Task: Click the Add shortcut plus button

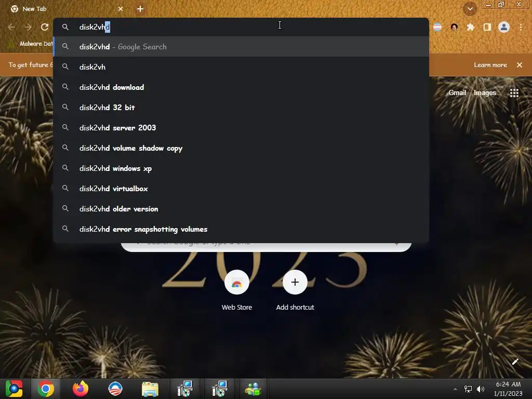Action: pyautogui.click(x=295, y=282)
